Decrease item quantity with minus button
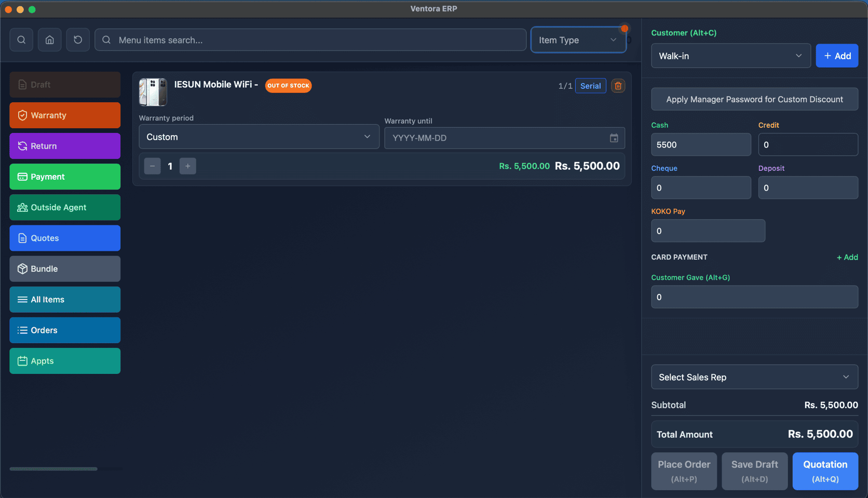Image resolution: width=868 pixels, height=498 pixels. [x=152, y=166]
